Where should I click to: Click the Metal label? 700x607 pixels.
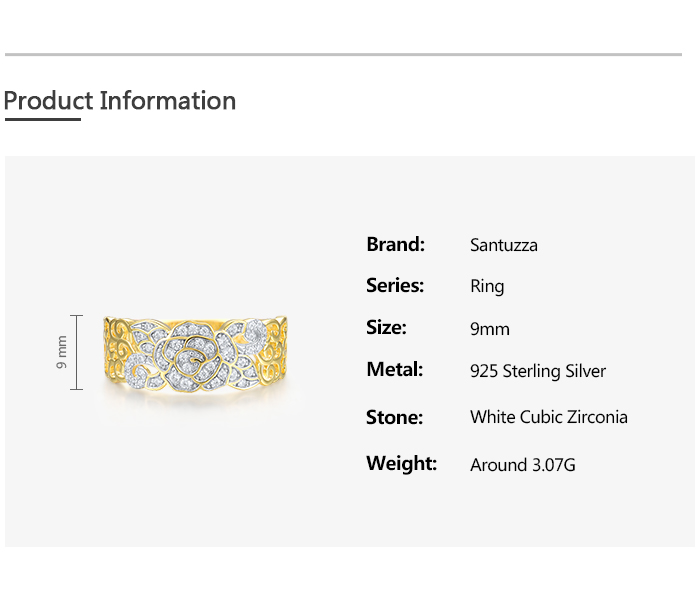(395, 370)
